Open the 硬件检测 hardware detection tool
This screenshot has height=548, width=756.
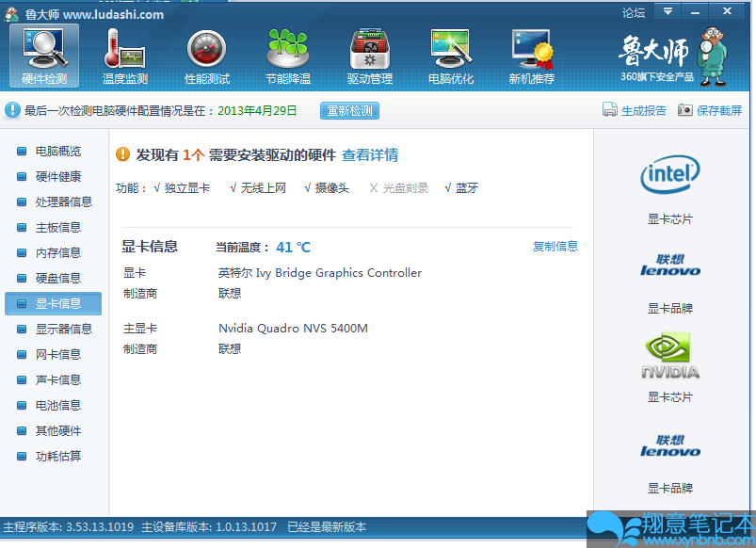pyautogui.click(x=44, y=56)
